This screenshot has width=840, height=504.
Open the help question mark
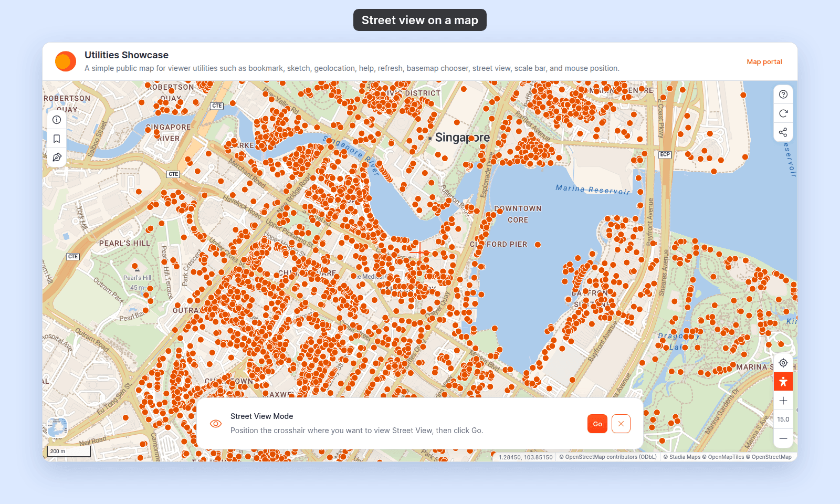pyautogui.click(x=783, y=94)
